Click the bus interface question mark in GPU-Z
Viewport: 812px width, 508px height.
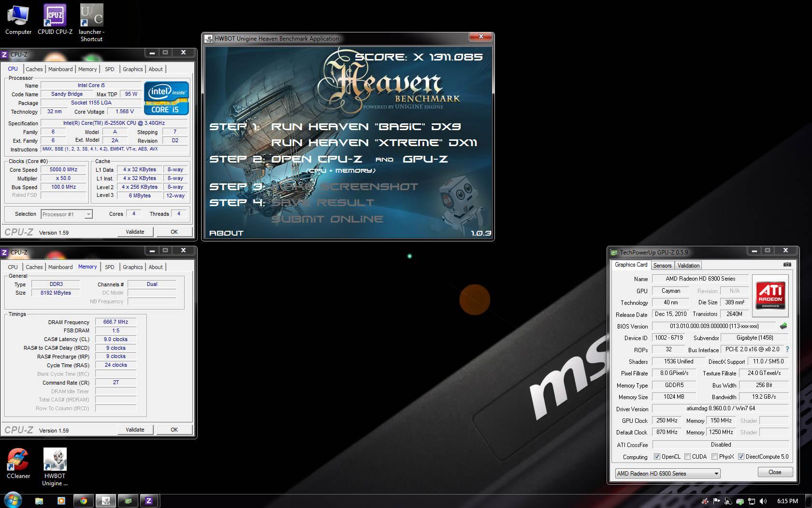point(787,349)
